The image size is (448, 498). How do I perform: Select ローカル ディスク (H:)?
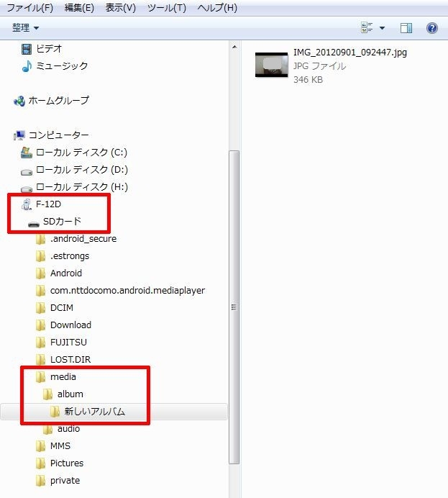pos(82,187)
